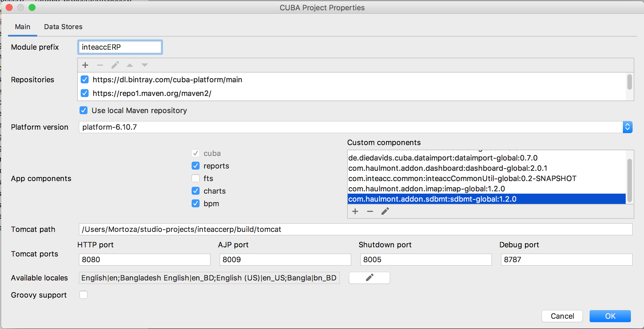Close the CUBA Project Properties window
644x329 pixels.
(9, 7)
